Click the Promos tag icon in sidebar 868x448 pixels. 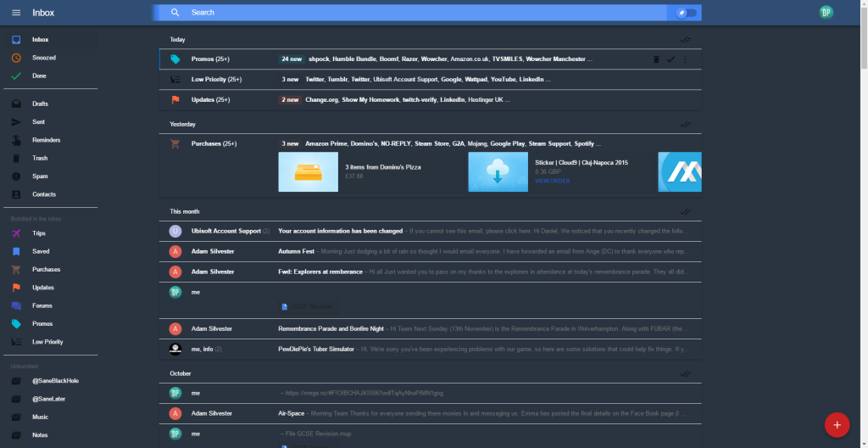(16, 324)
